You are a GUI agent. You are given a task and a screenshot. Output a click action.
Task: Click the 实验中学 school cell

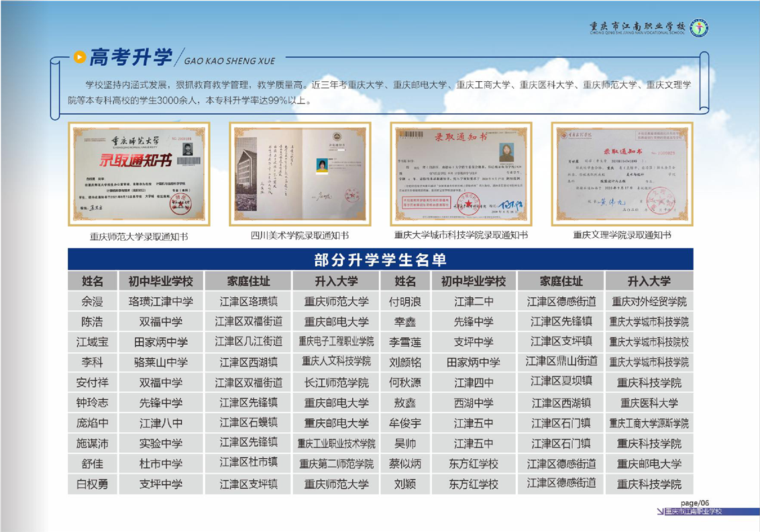click(161, 443)
